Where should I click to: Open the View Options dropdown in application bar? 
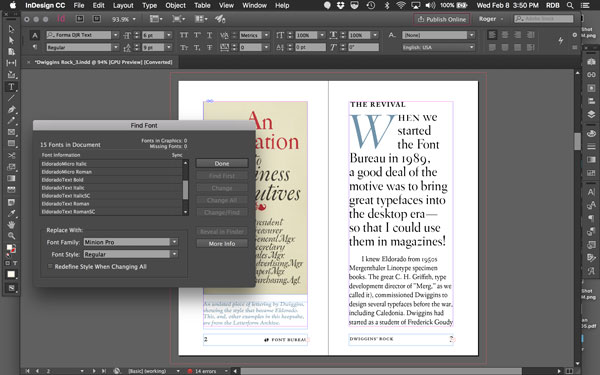click(x=156, y=19)
